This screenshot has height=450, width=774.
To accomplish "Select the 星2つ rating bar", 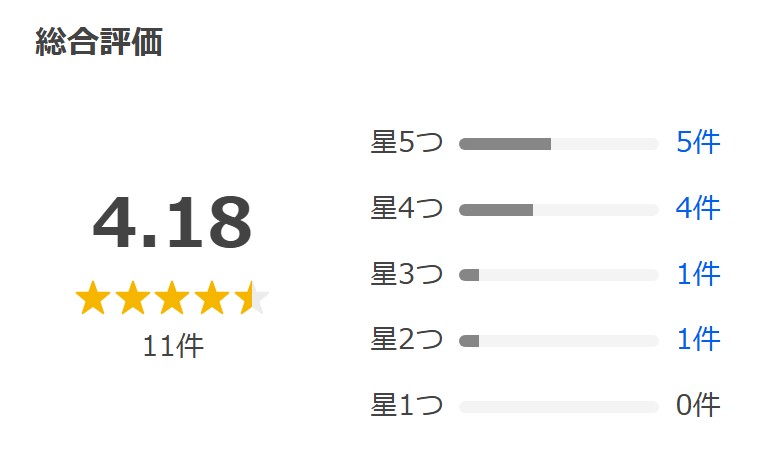I will 559,341.
